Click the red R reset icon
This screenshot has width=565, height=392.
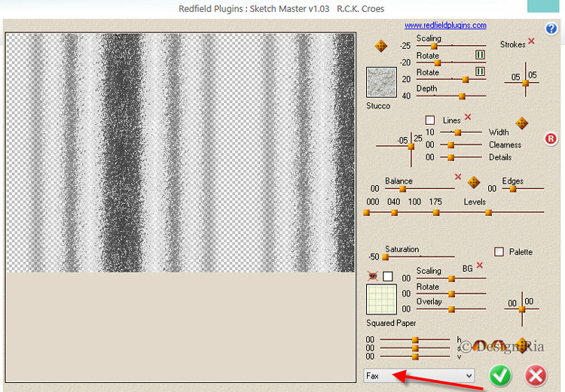(551, 138)
